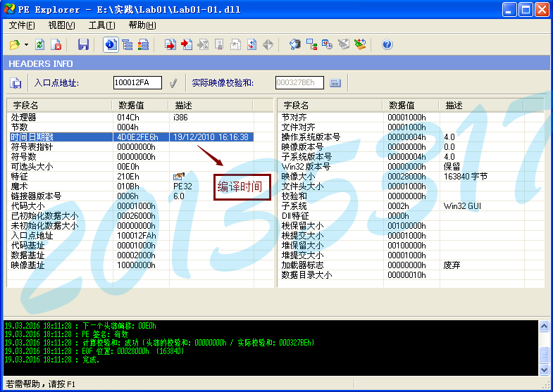Select the 魔术 row
This screenshot has height=392, width=553.
point(132,186)
